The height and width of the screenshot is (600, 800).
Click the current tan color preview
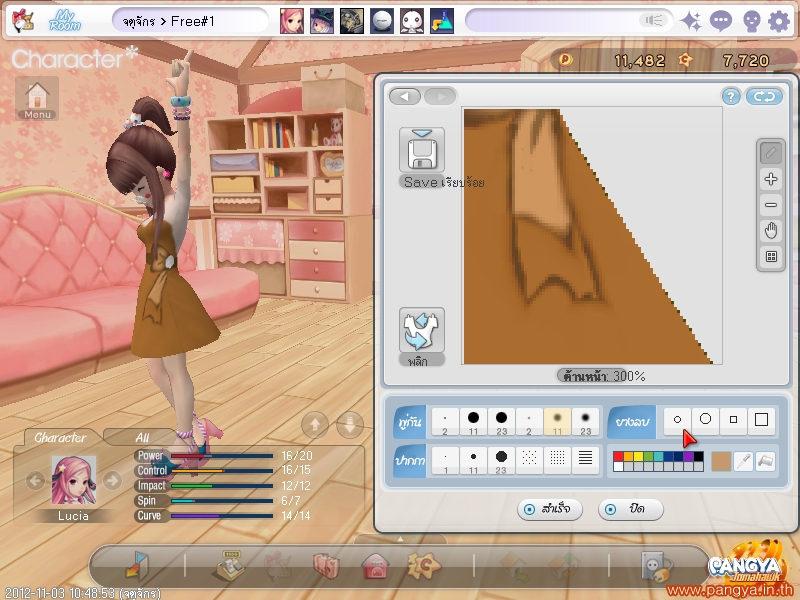coord(721,461)
